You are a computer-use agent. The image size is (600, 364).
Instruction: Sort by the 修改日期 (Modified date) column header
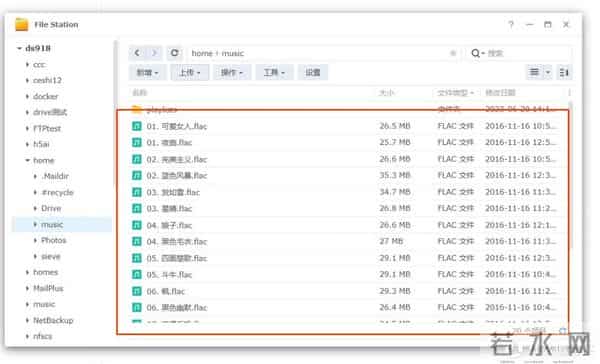(500, 93)
